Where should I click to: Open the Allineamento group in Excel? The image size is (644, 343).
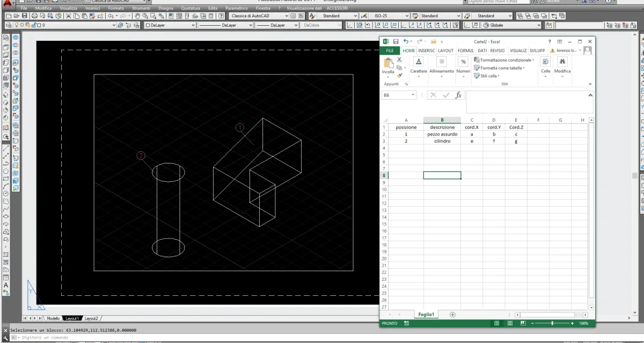(442, 67)
